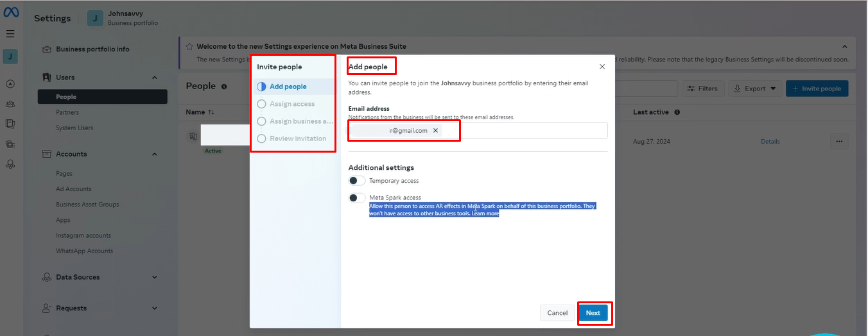Screen dimensions: 868x336
Task: Click the info icon next to Last active
Action: (677, 112)
